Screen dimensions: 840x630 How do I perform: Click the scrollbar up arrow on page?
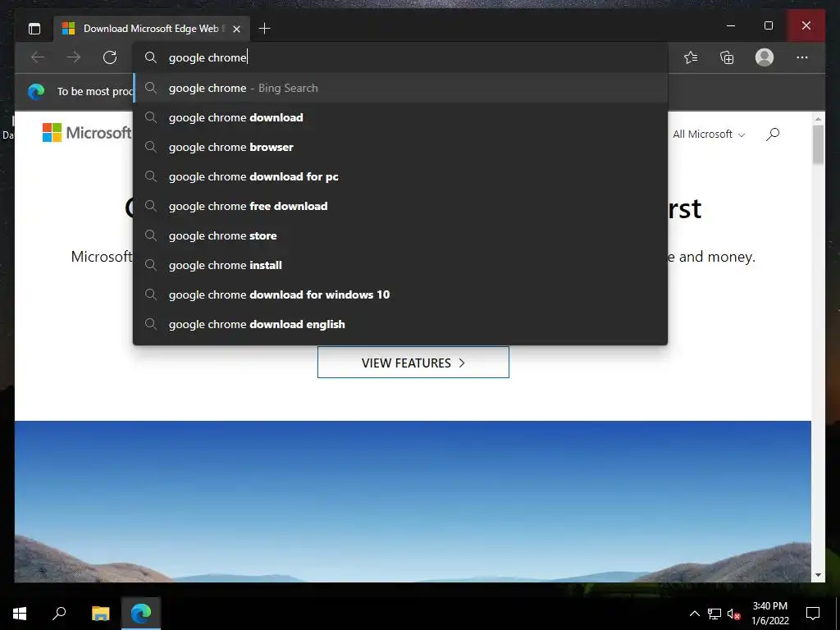coord(818,118)
